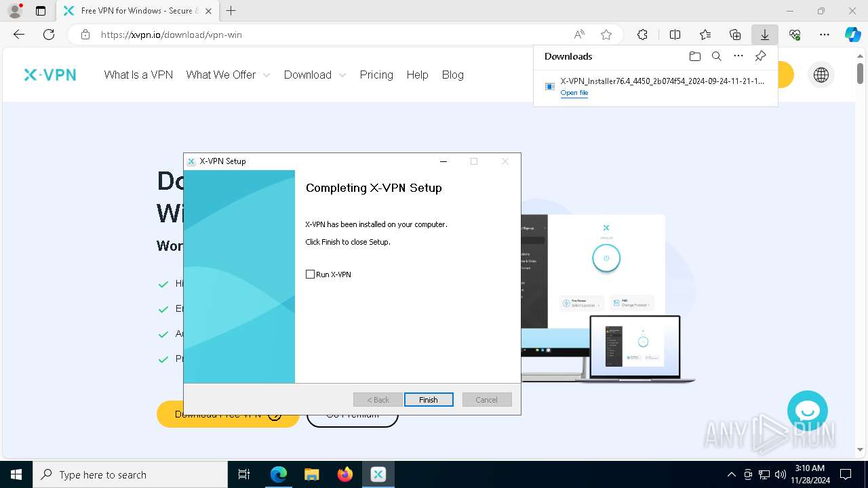Open more options in Downloads panel
Screen dimensions: 868x488
click(x=738, y=56)
